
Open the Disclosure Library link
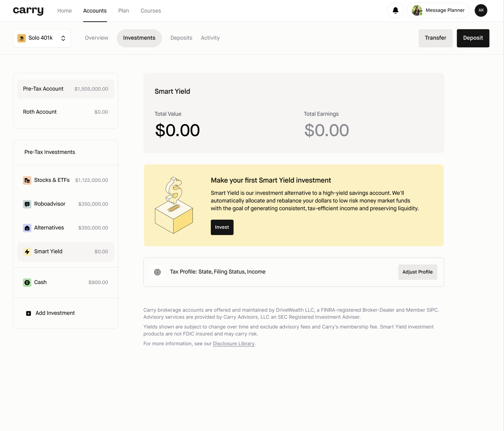point(234,343)
